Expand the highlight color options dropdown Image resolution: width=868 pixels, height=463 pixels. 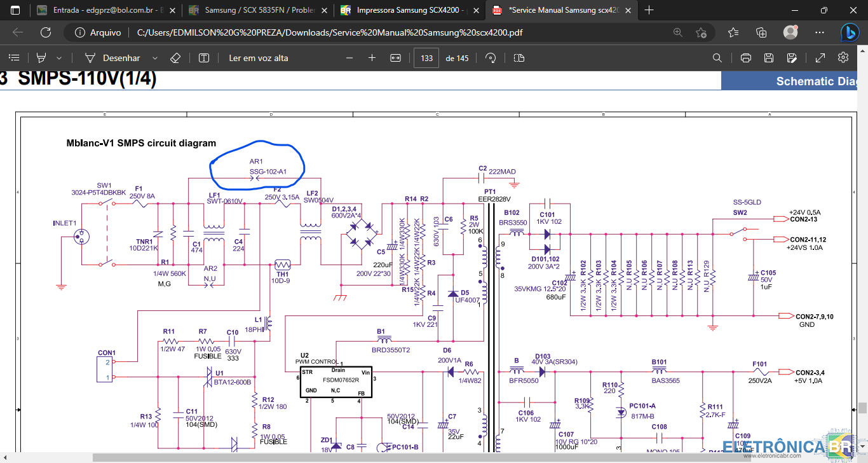(x=59, y=58)
